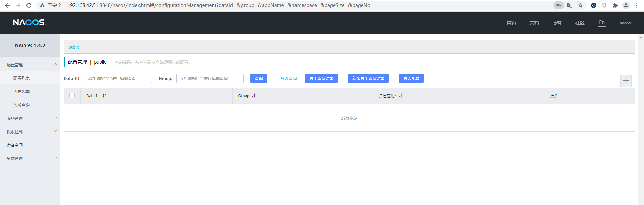Screen dimensions: 644x205
Task: Open browser extensions puzzle icon
Action: 615,5
